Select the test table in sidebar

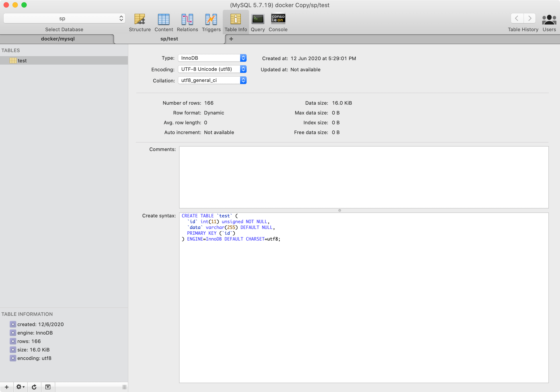click(x=64, y=61)
